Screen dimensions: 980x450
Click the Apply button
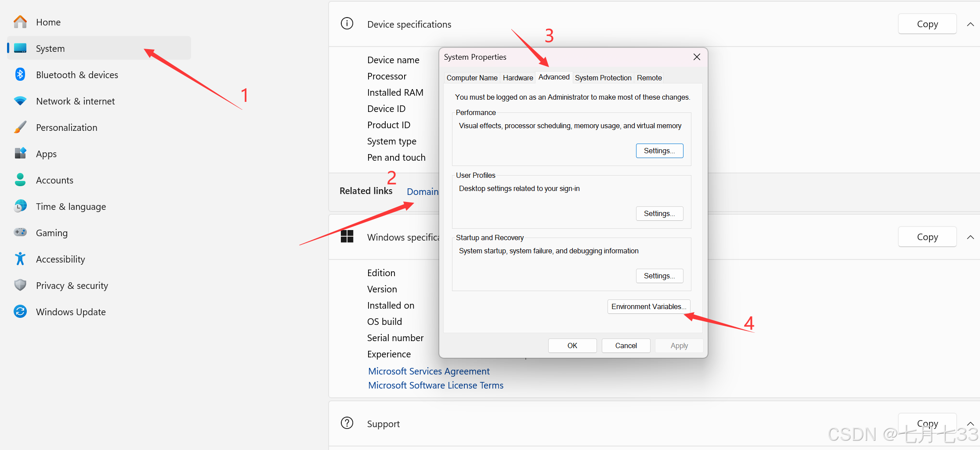click(679, 346)
